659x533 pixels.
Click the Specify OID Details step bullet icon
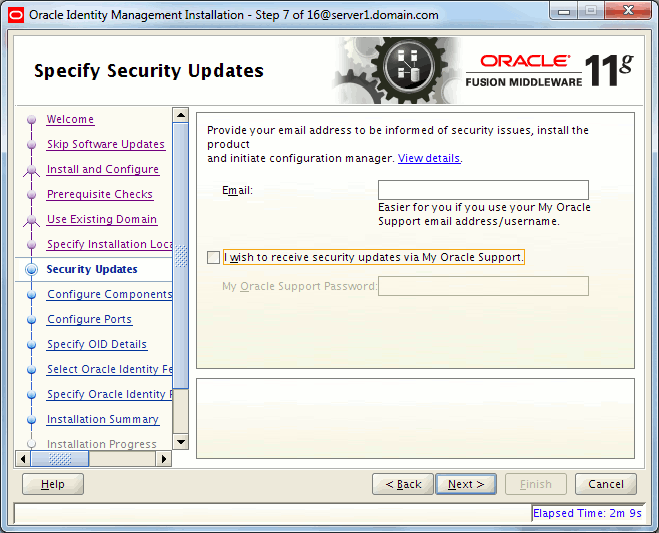coord(32,345)
